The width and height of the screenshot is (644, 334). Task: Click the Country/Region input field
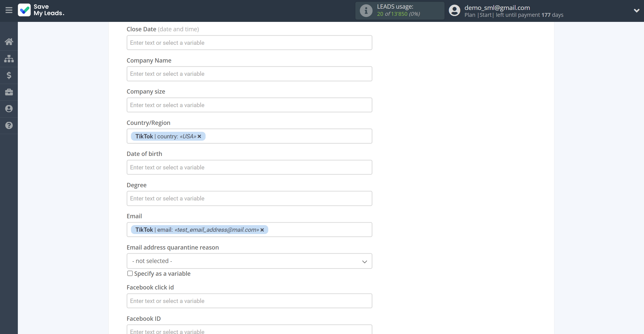pyautogui.click(x=249, y=136)
